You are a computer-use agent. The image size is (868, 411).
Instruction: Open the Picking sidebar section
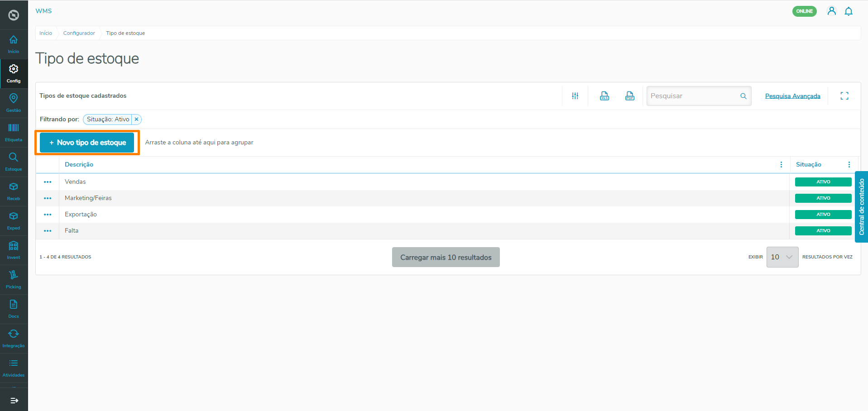point(14,280)
